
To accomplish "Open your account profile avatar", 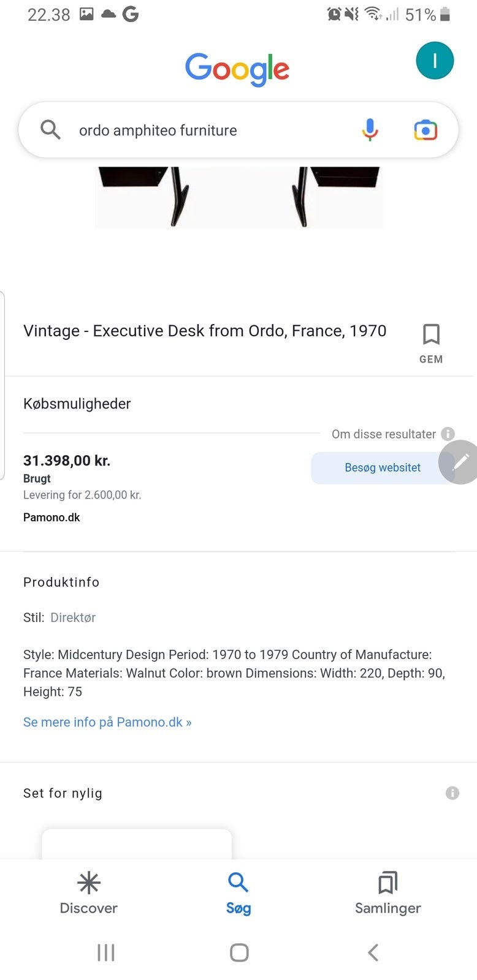I will click(x=435, y=60).
